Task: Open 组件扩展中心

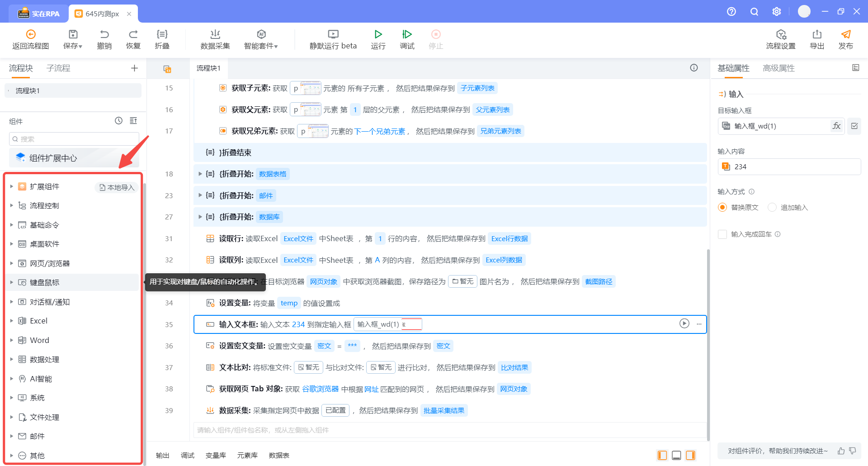Action: coord(53,158)
